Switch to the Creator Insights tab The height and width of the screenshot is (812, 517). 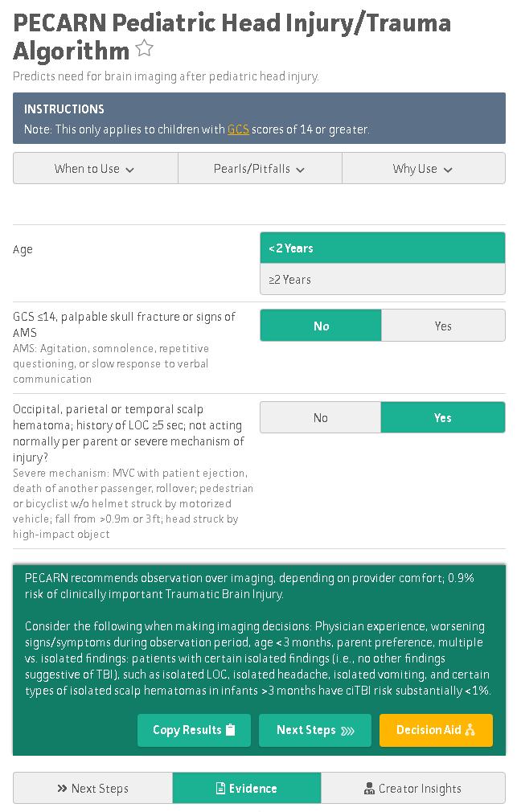[413, 789]
